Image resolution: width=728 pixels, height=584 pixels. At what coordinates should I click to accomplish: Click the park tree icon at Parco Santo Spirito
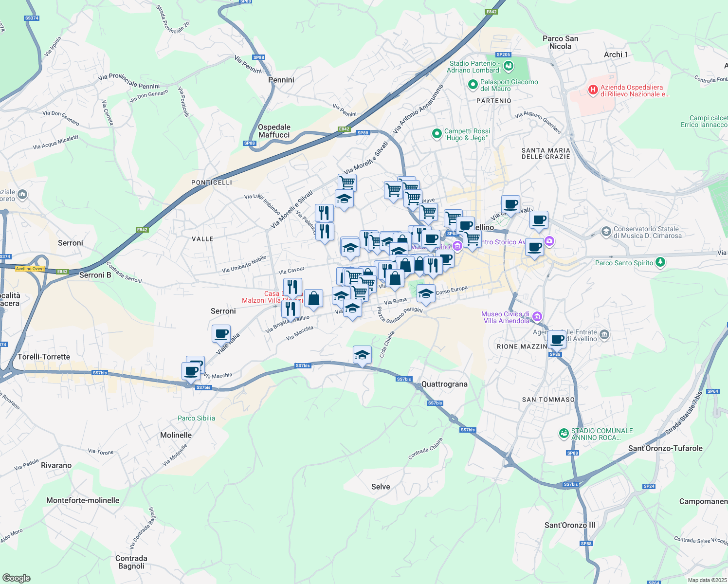[x=660, y=262]
